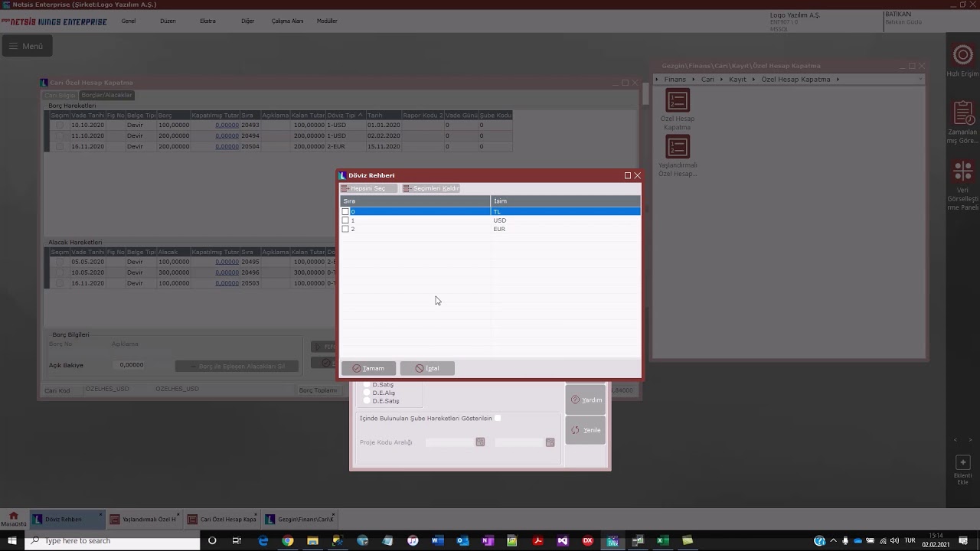The image size is (980, 551).
Task: Click the Hepsini Seç button icon
Action: (345, 188)
